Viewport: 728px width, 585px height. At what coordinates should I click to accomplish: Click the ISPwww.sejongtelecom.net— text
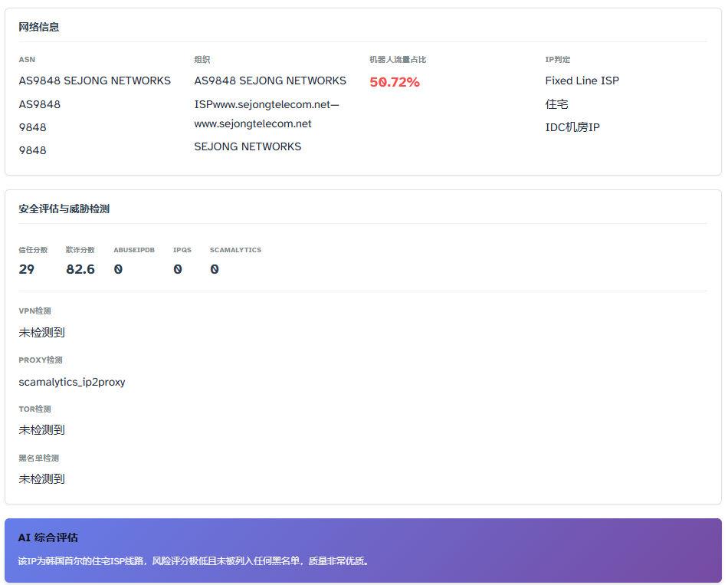(x=266, y=104)
